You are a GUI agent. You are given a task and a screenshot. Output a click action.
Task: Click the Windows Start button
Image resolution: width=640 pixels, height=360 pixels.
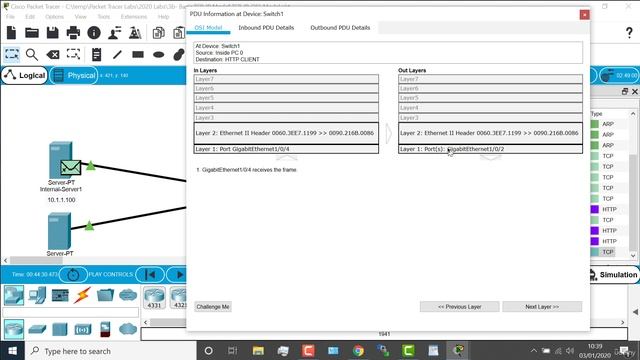(x=12, y=351)
